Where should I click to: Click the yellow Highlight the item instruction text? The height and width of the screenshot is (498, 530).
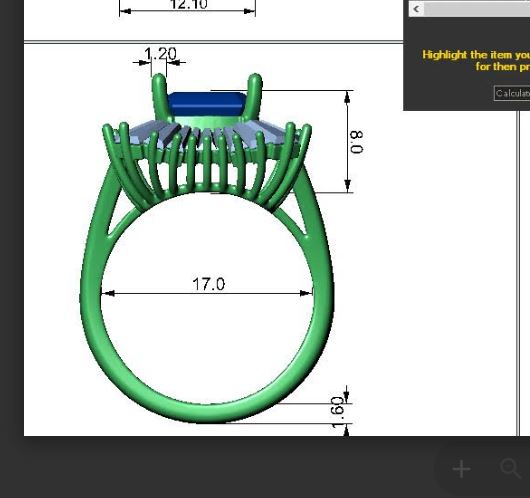pos(476,61)
